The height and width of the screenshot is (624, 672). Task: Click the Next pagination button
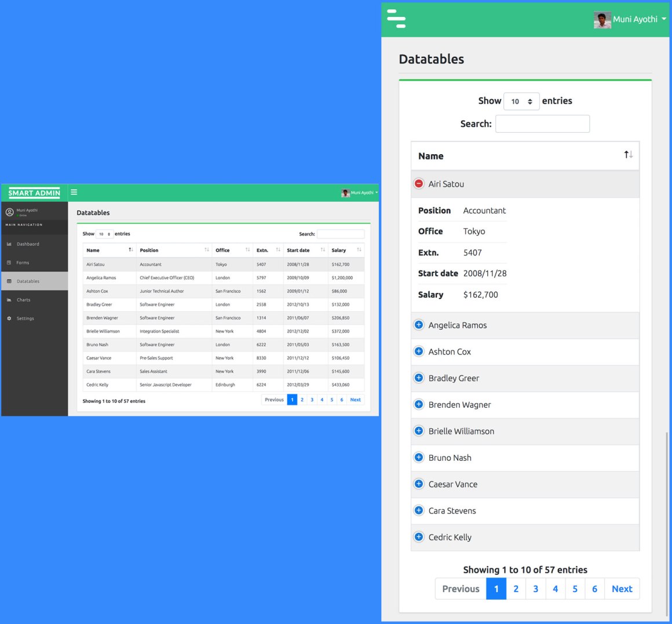coord(621,588)
